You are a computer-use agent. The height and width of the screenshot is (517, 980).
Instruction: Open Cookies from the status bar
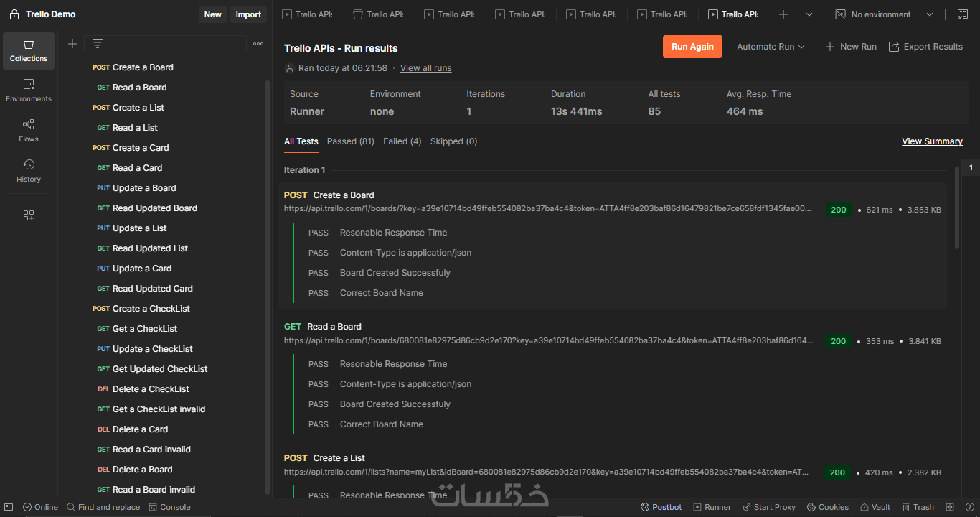[x=828, y=507]
